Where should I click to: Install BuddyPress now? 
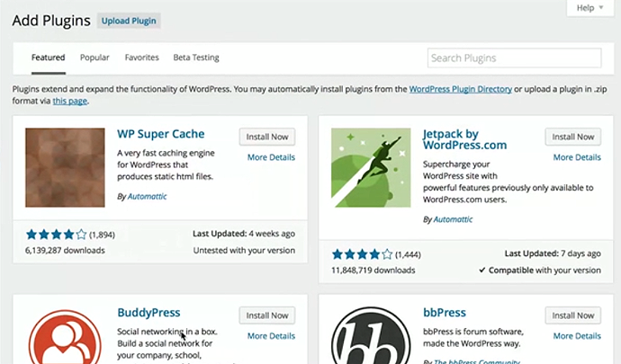(267, 315)
